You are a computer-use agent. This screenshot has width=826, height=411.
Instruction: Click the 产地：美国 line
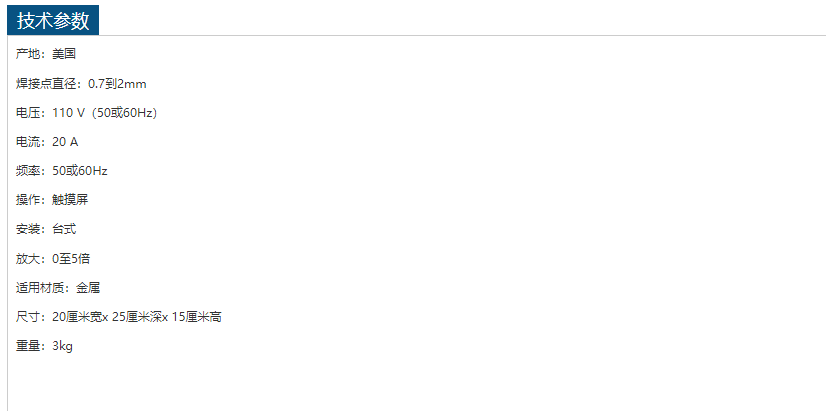pos(46,54)
